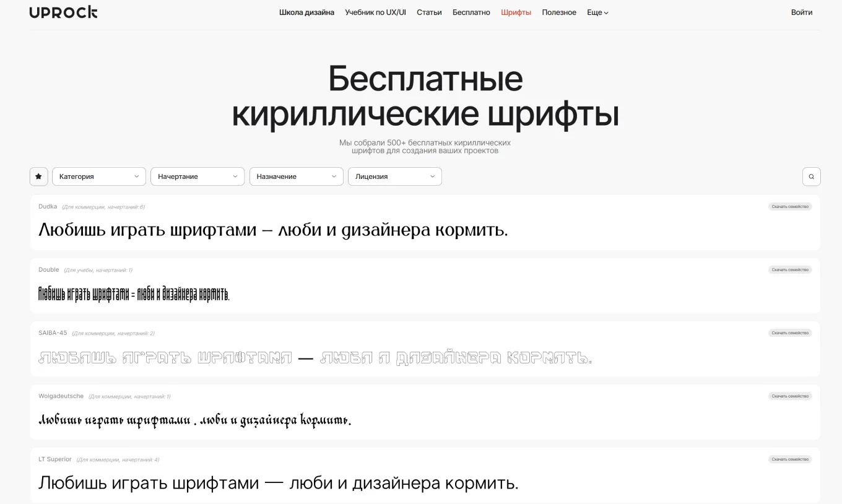842x504 pixels.
Task: Open the Double font name
Action: pos(49,270)
